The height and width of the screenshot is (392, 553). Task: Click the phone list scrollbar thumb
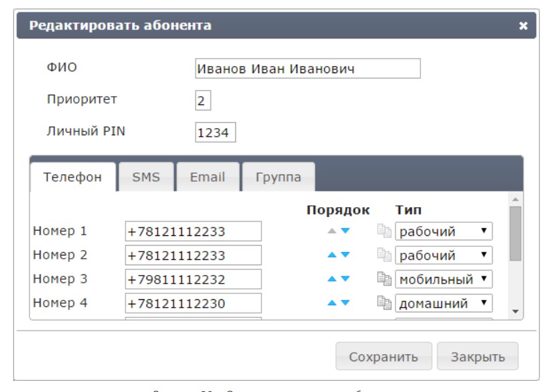515,233
